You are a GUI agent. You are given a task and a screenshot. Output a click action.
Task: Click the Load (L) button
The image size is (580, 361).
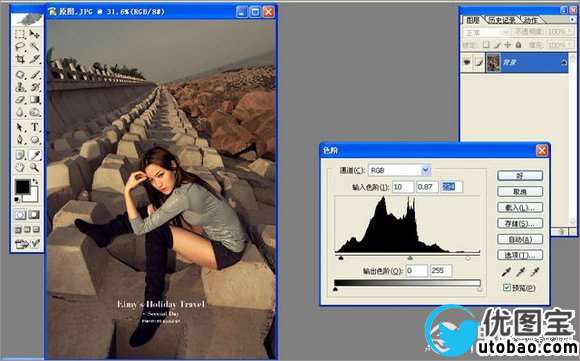coord(520,208)
